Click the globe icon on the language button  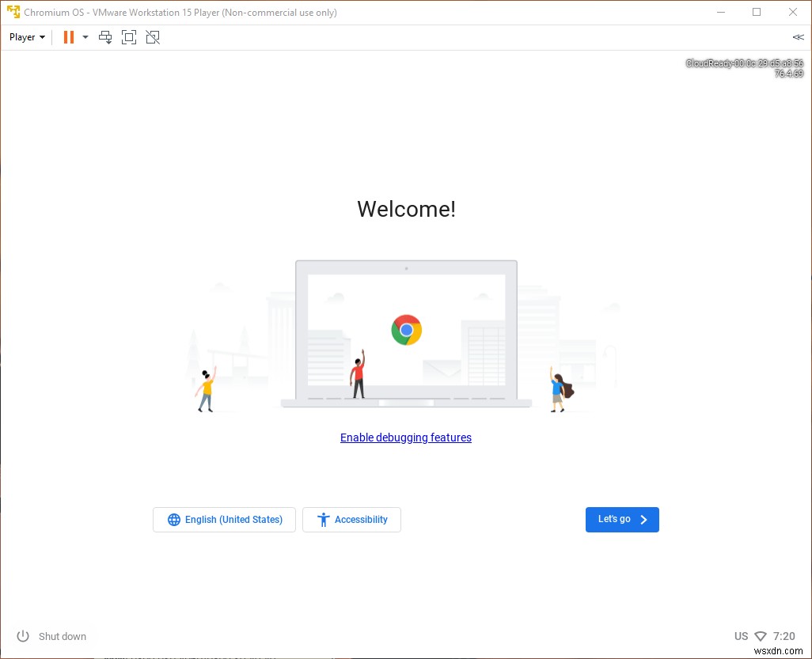(x=173, y=520)
